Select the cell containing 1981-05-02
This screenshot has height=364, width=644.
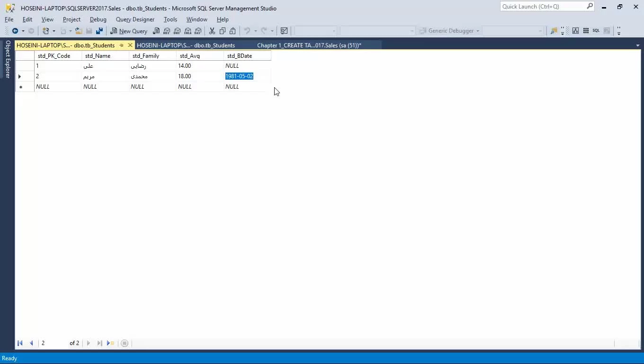point(247,76)
